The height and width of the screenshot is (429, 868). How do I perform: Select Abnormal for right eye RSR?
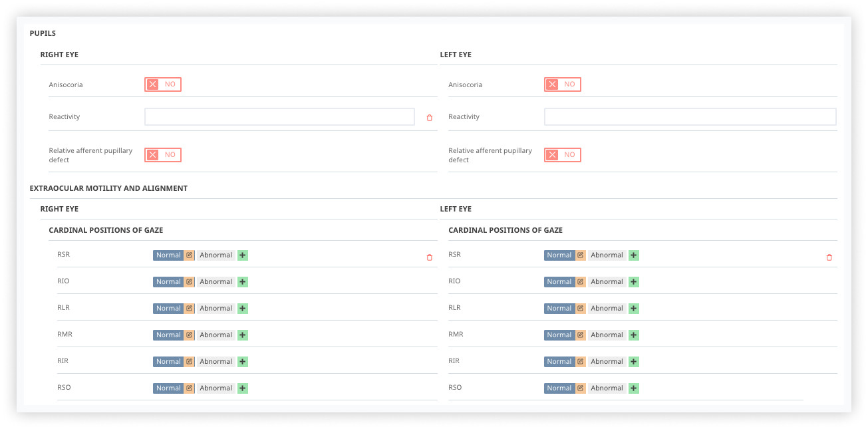(x=216, y=255)
